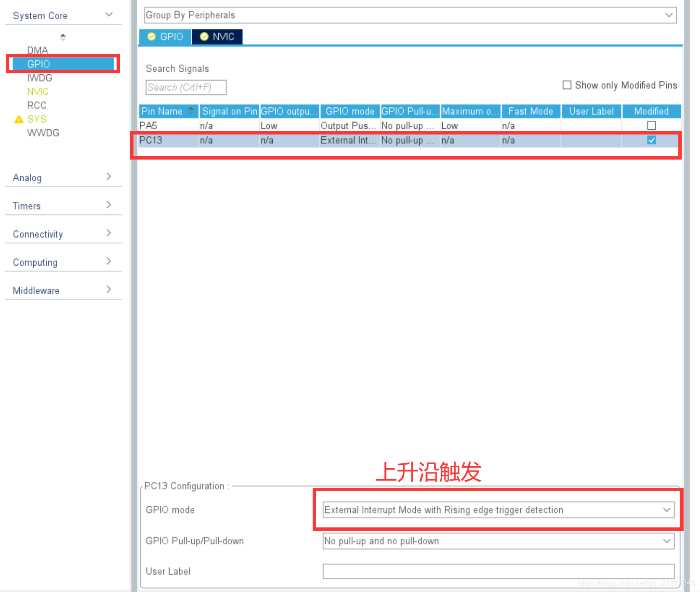Select RCC in System Core list
The image size is (700, 592).
pyautogui.click(x=37, y=105)
